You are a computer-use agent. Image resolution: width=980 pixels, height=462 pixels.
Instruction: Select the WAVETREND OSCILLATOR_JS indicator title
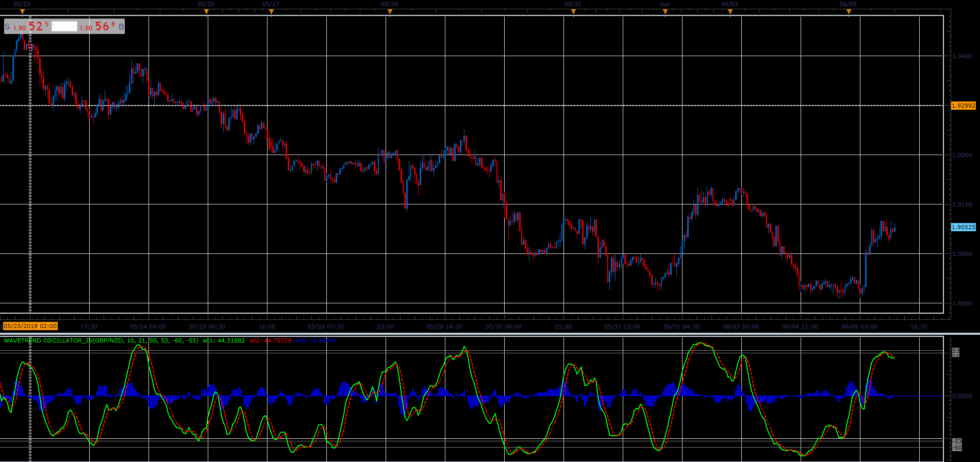[101, 340]
